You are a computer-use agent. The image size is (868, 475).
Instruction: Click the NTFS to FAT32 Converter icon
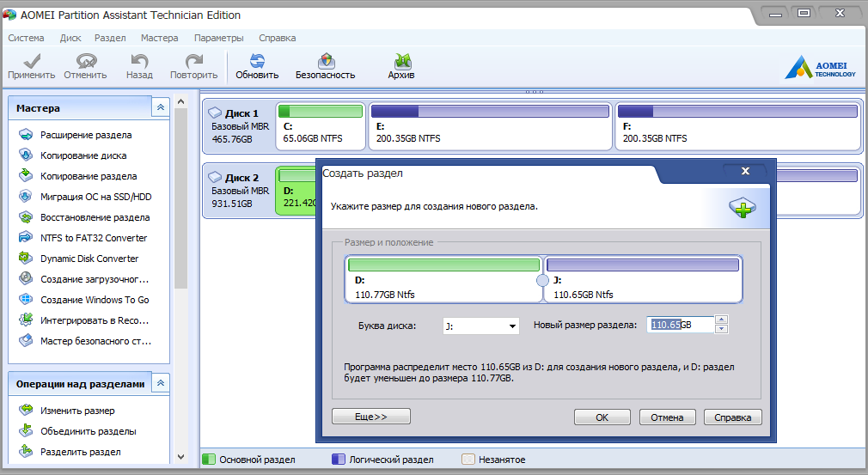click(x=26, y=237)
